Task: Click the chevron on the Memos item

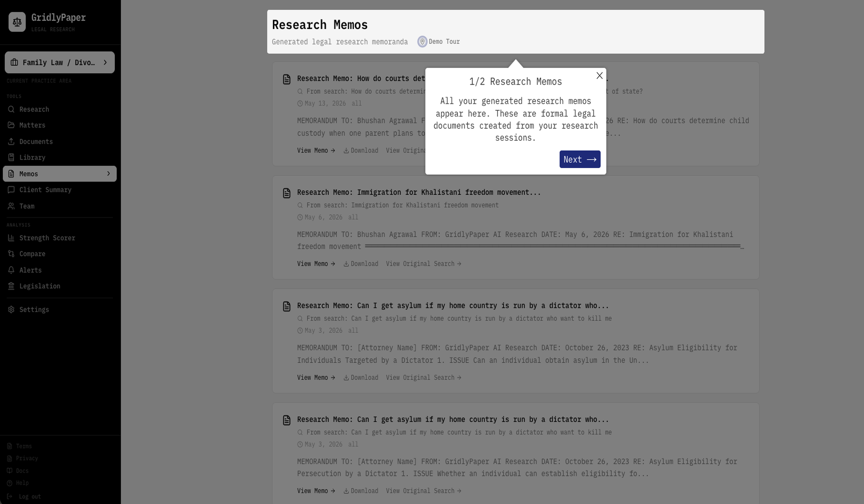Action: [x=108, y=174]
